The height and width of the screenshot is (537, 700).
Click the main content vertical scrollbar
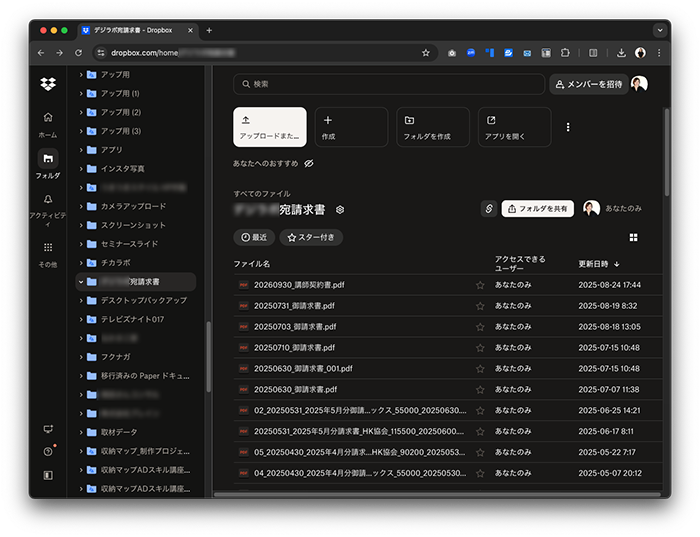667,152
